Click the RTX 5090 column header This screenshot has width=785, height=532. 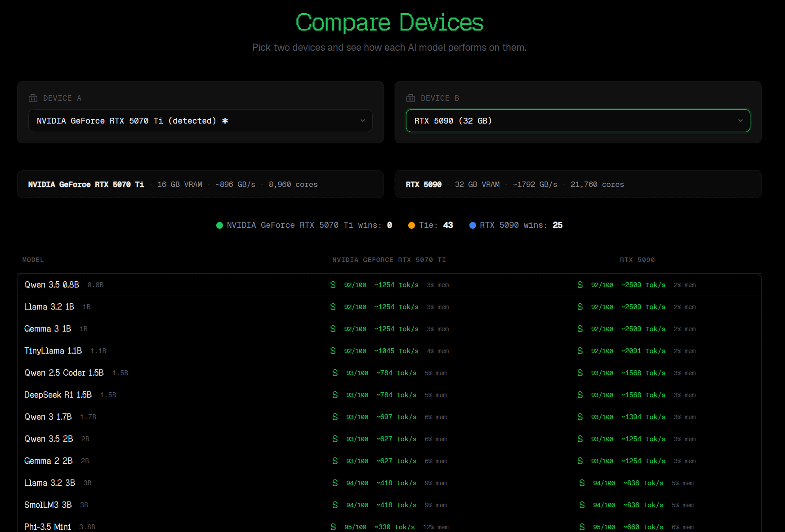coord(637,260)
